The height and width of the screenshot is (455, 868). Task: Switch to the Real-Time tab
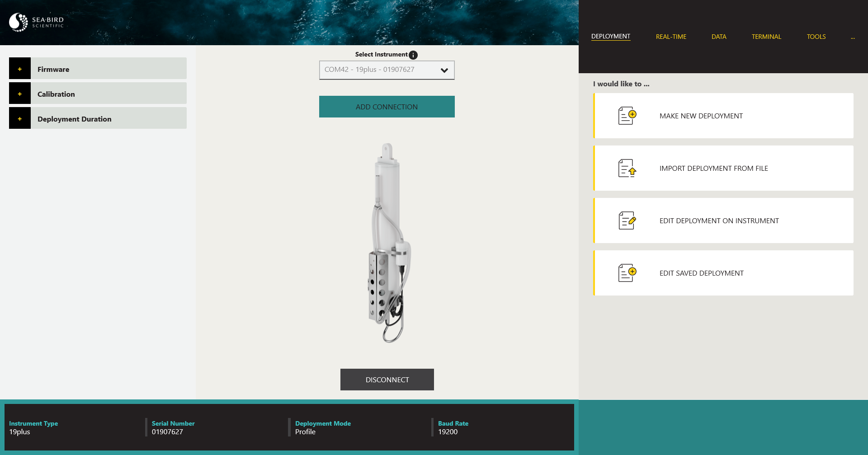pyautogui.click(x=671, y=37)
